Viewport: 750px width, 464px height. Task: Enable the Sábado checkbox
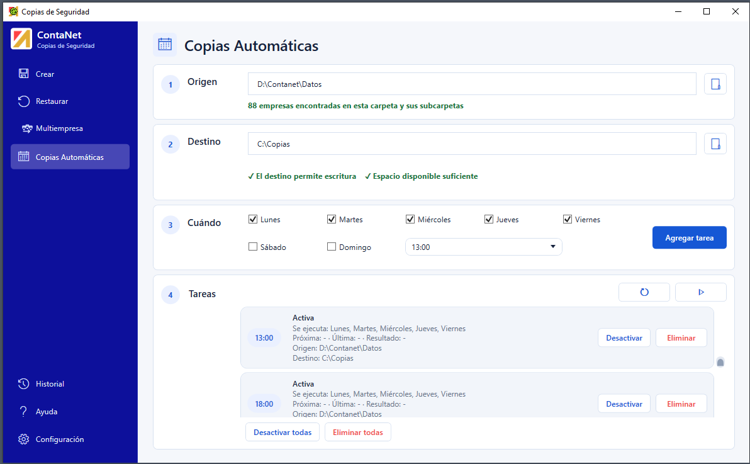(253, 247)
